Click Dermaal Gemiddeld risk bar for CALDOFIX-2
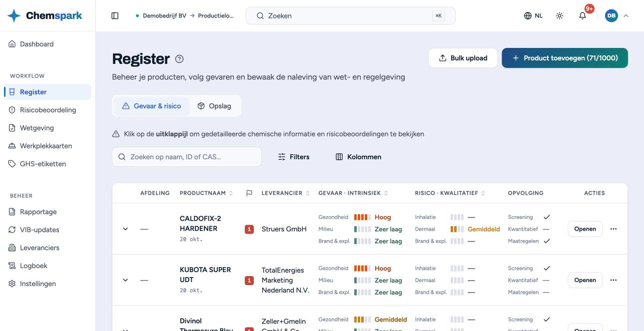Image resolution: width=644 pixels, height=331 pixels. (x=457, y=229)
